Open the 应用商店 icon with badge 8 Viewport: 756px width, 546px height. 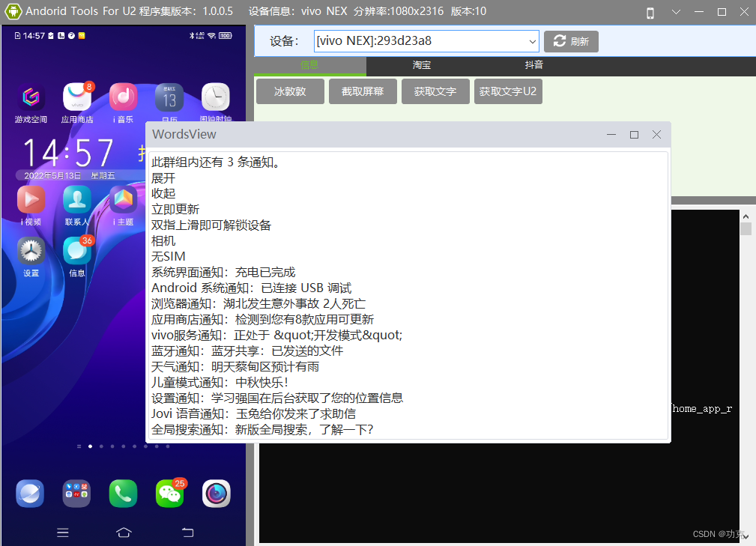tap(76, 97)
